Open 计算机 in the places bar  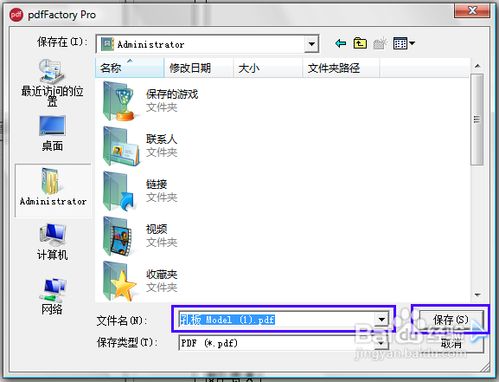[x=52, y=242]
